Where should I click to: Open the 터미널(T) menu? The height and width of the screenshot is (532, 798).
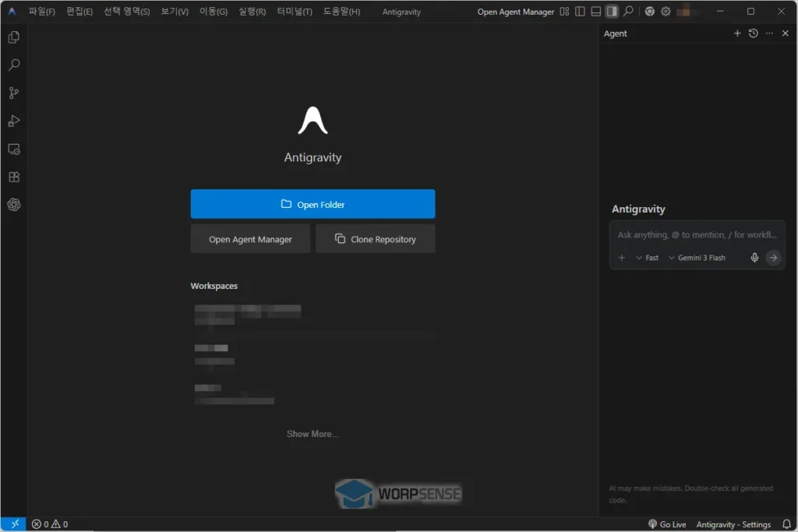(x=295, y=11)
